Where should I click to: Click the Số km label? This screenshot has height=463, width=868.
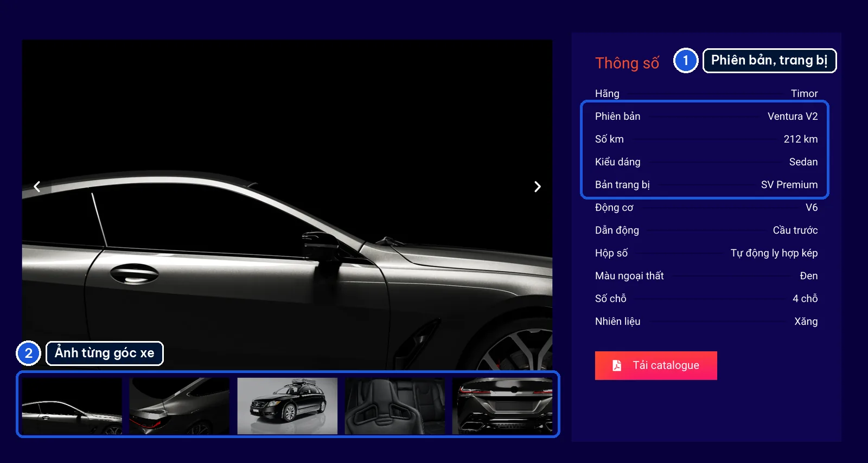pyautogui.click(x=609, y=139)
